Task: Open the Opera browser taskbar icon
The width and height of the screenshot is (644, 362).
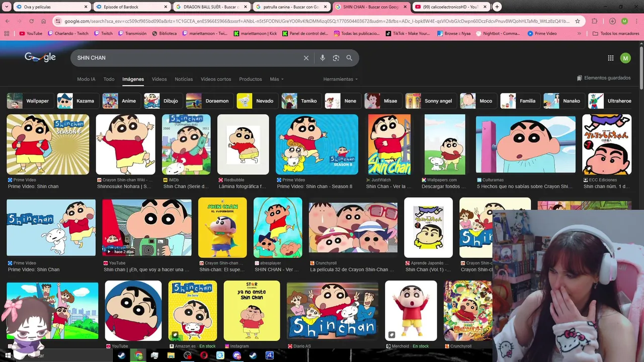Action: pyautogui.click(x=204, y=355)
